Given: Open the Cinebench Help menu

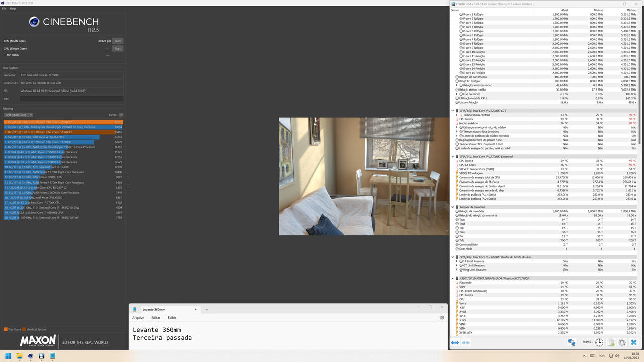Looking at the screenshot, I should tap(13, 8).
